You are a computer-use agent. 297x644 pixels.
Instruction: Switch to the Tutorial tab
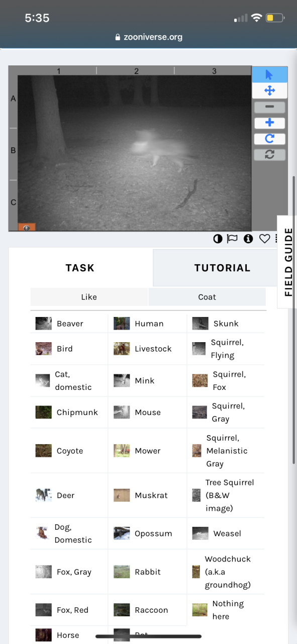point(222,268)
